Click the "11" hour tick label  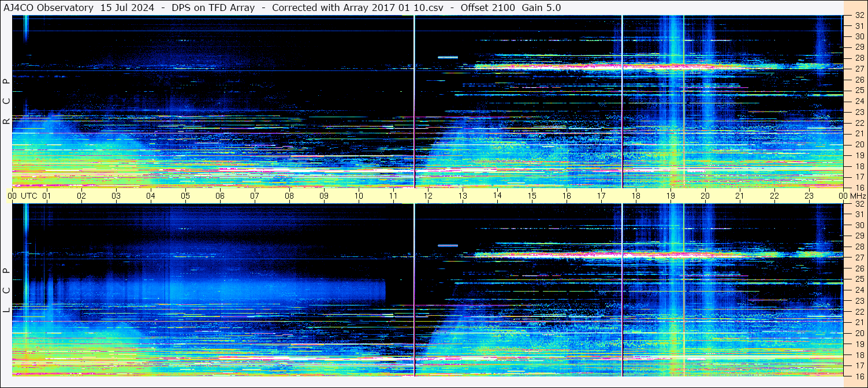394,196
